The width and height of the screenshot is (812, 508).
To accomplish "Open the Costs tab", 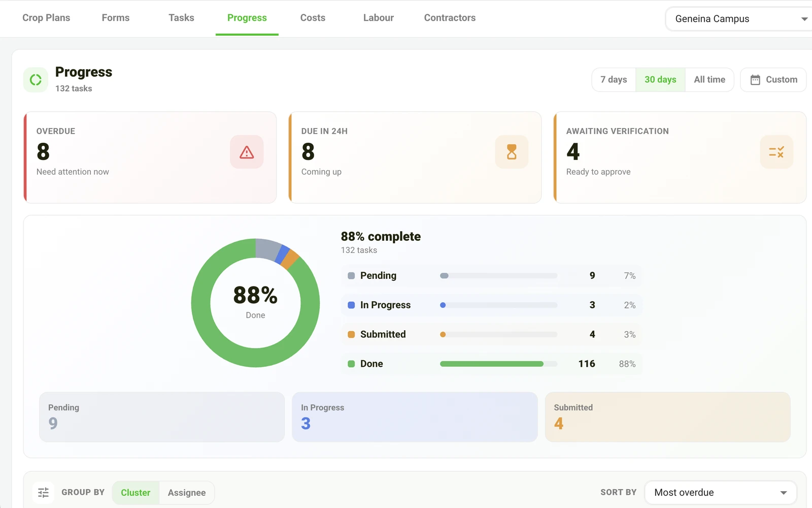I will [313, 18].
